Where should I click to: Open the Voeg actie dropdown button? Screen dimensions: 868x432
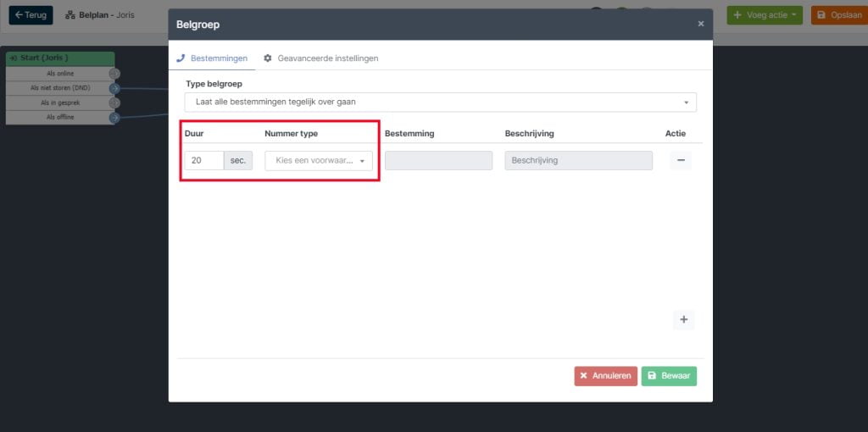(x=765, y=15)
